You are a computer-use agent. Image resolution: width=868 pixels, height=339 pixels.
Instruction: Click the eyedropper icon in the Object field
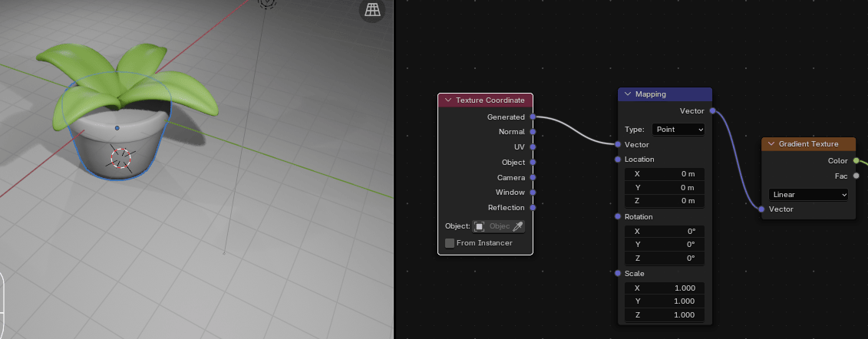(x=518, y=226)
